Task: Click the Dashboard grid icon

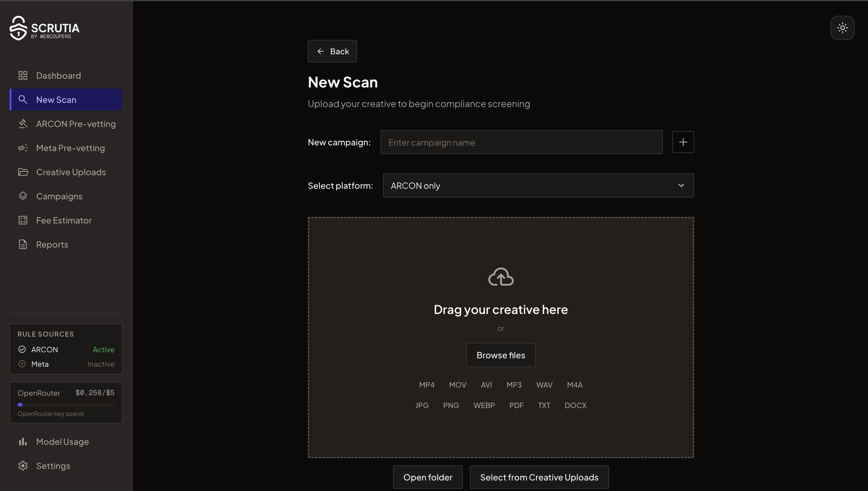Action: point(23,75)
